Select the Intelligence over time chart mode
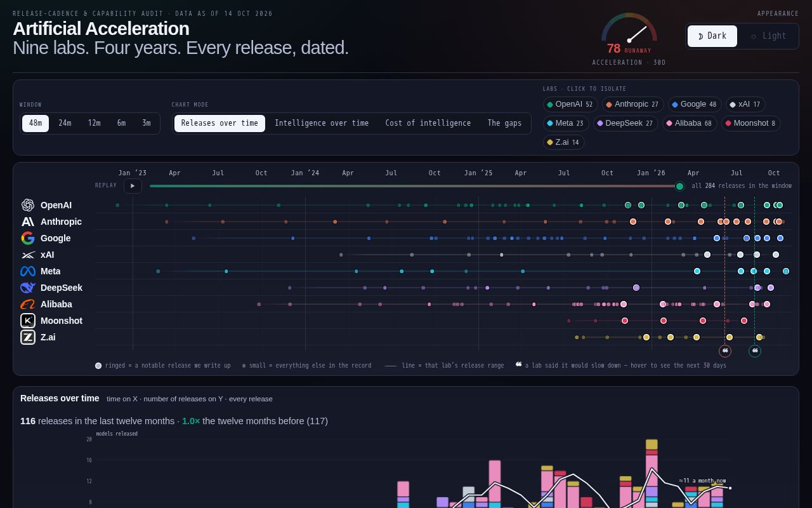 [322, 123]
